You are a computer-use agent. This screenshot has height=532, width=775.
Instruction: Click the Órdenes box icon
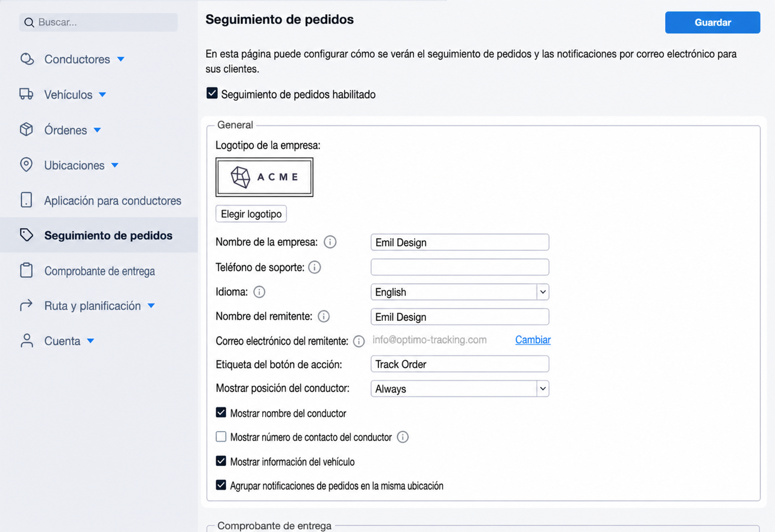(26, 129)
